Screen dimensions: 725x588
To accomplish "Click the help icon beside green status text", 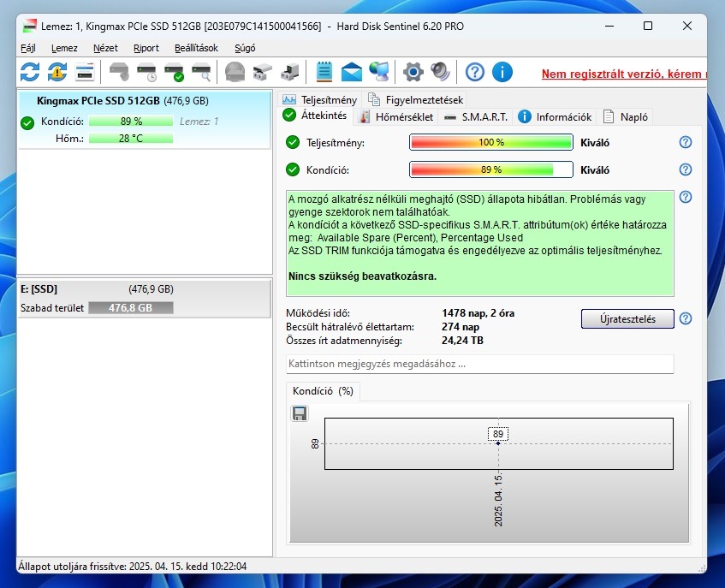I will 686,197.
